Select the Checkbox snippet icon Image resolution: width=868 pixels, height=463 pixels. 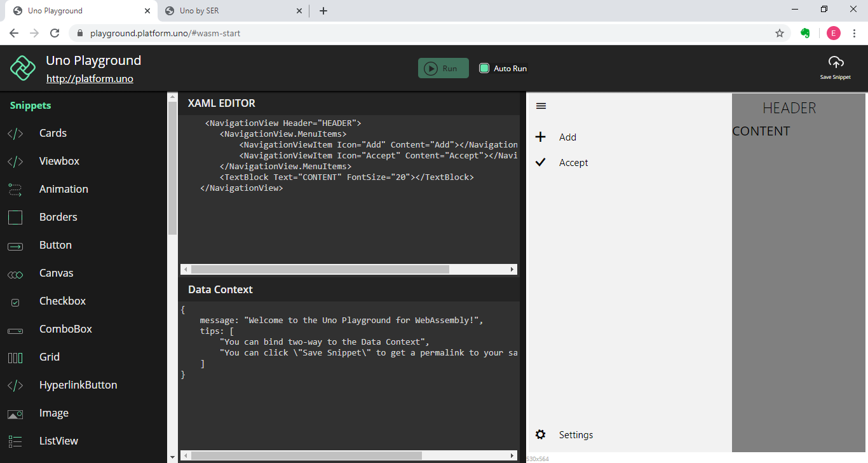[x=15, y=301]
